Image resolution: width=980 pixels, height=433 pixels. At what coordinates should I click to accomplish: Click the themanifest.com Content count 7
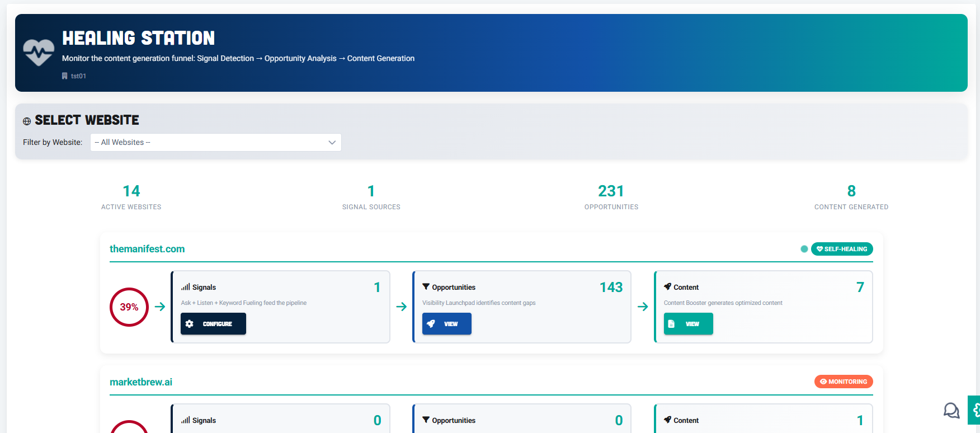[860, 287]
